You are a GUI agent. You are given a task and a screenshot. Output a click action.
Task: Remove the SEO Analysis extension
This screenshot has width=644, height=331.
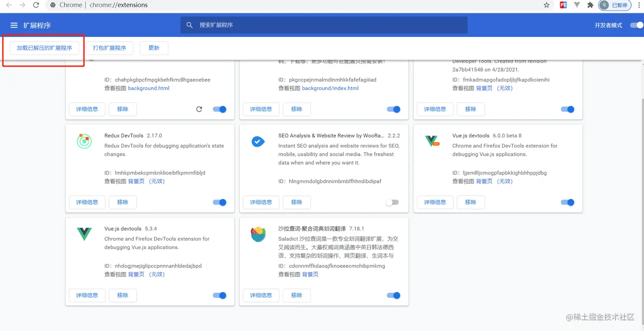[x=296, y=202]
